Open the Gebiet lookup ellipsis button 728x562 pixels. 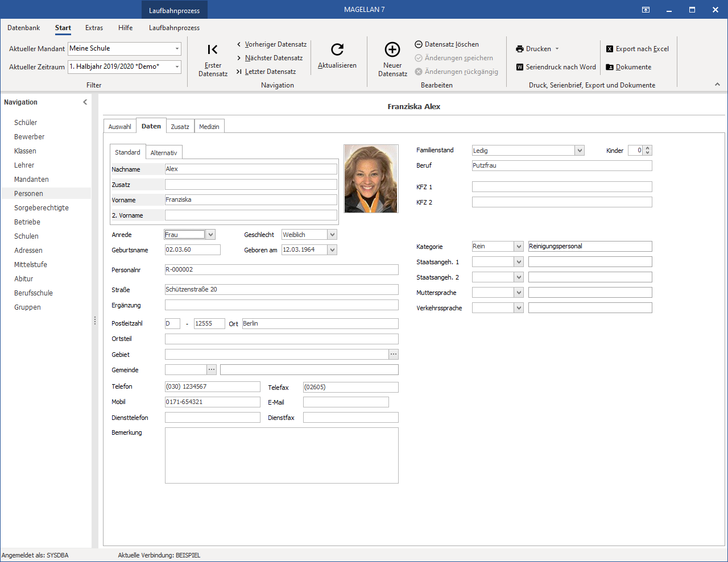(394, 354)
